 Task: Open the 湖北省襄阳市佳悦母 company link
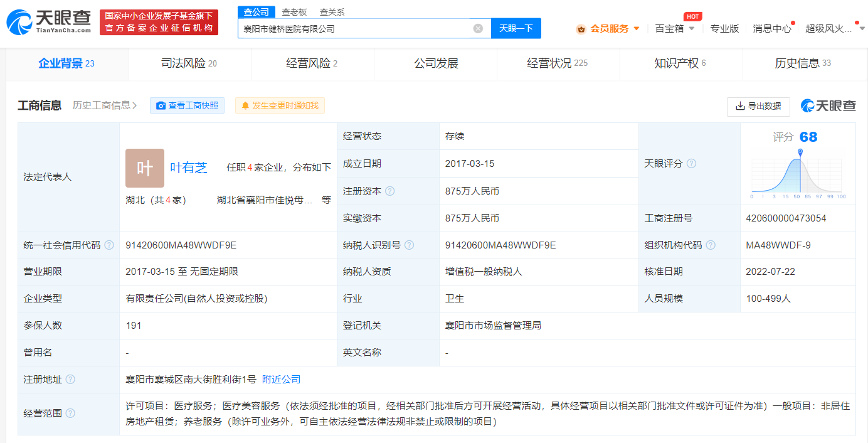(265, 200)
